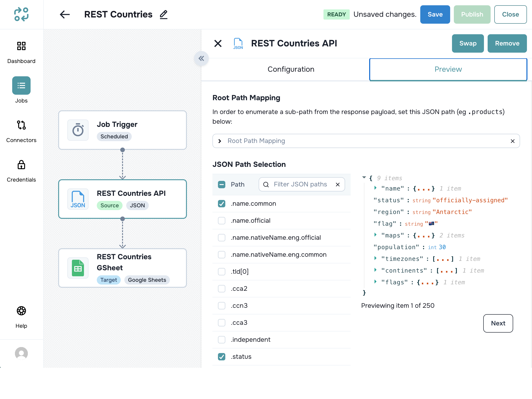
Task: Click JSON file icon in panel header
Action: (238, 43)
